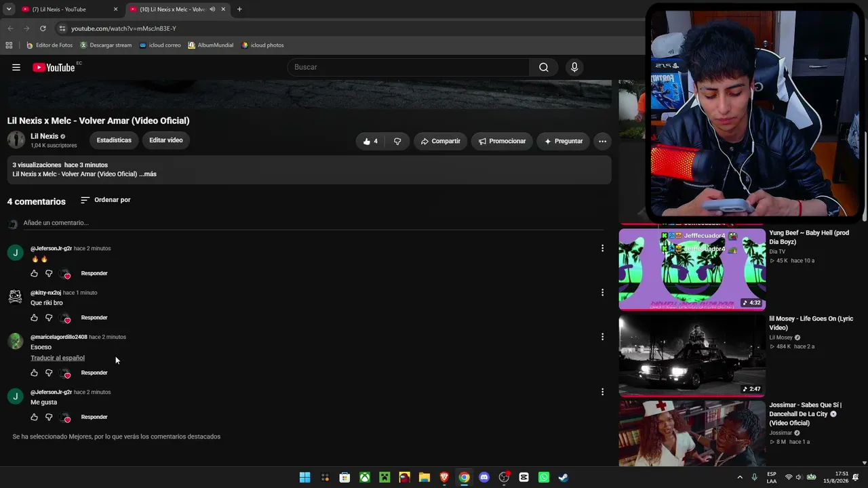
Task: Show hidden icons in the system tray
Action: 740,477
